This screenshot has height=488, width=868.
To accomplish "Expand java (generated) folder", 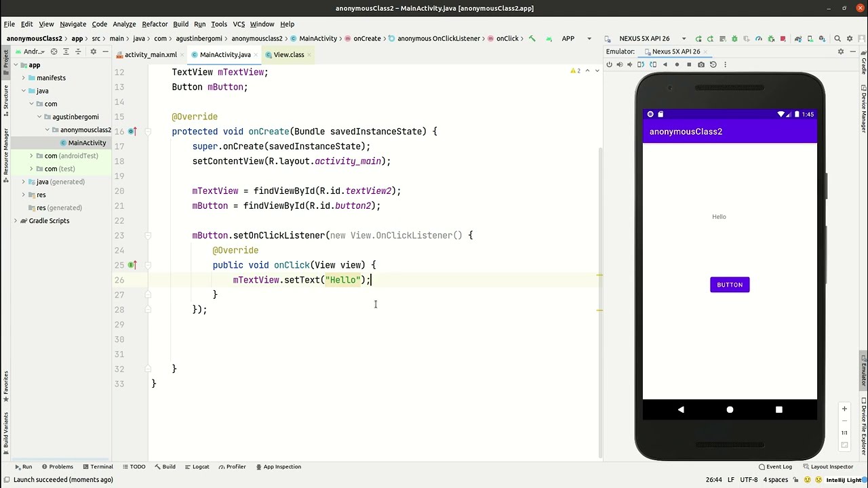I will click(x=24, y=182).
